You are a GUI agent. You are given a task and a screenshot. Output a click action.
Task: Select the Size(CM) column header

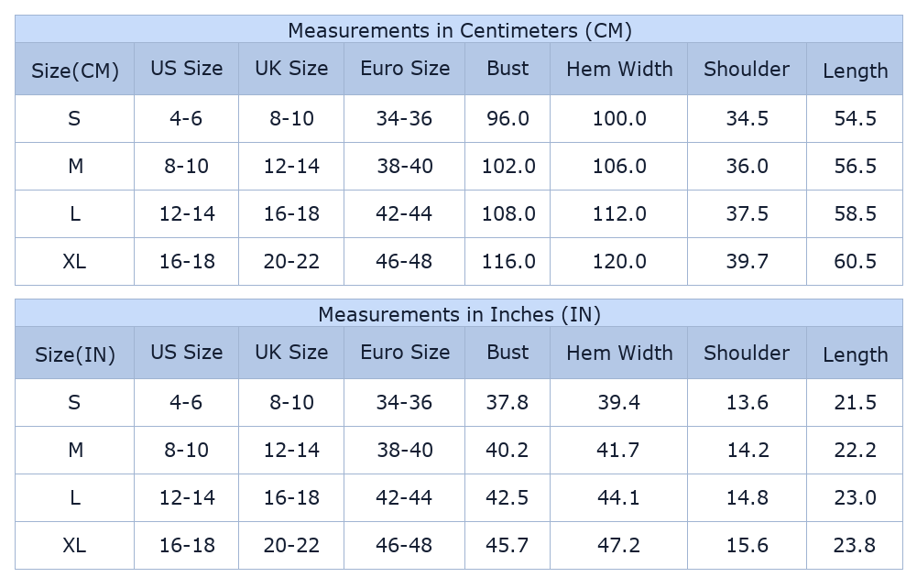point(75,71)
